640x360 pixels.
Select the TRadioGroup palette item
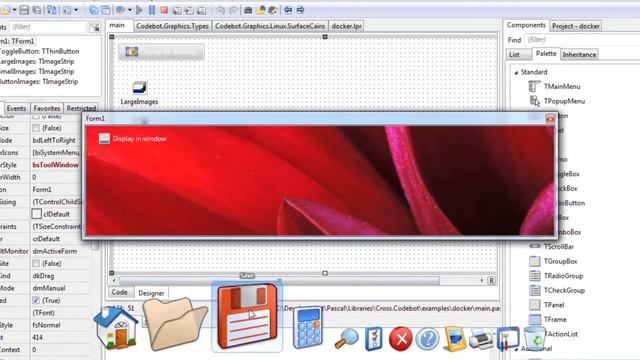coord(557,276)
